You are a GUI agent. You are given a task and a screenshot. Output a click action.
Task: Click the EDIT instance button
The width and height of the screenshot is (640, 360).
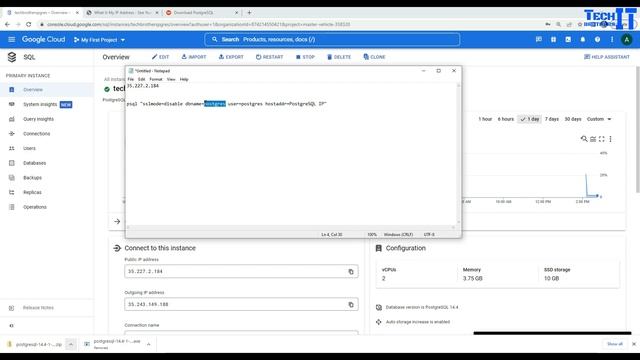(160, 57)
